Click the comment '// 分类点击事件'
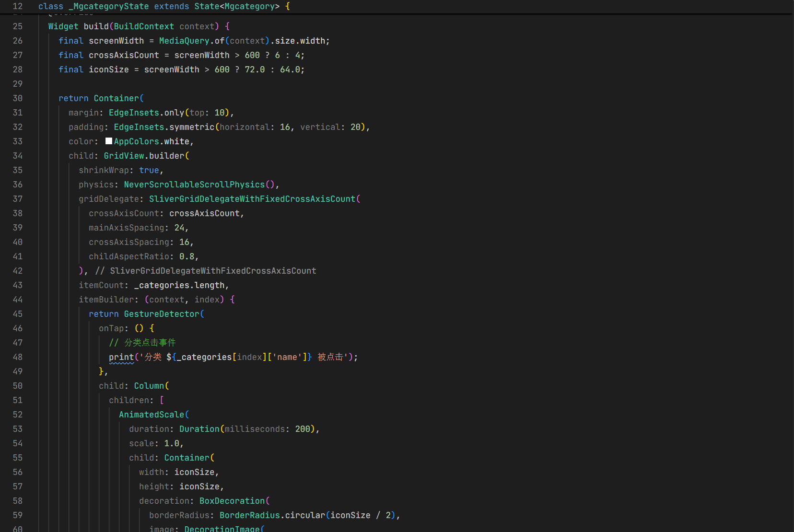The width and height of the screenshot is (794, 532). coord(142,343)
